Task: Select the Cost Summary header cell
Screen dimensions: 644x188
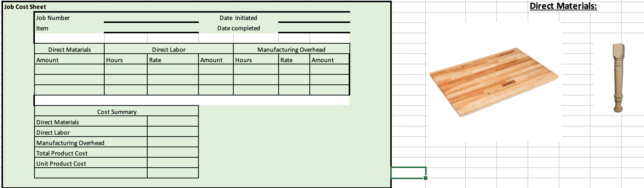Action: click(116, 112)
